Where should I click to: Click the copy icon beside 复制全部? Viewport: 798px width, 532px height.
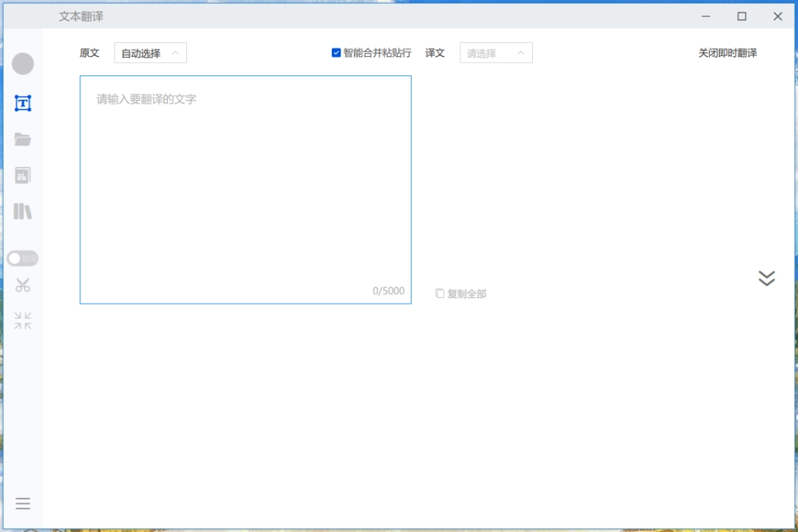click(x=440, y=293)
